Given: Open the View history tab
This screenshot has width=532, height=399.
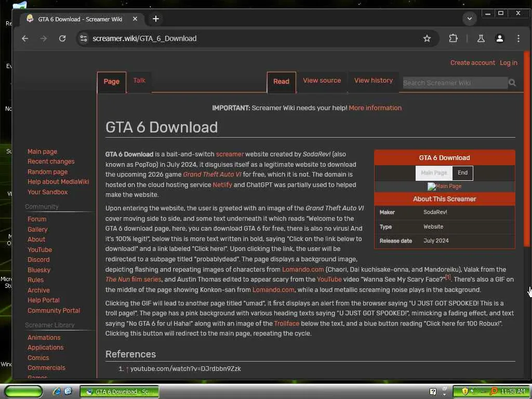Looking at the screenshot, I should click(x=374, y=81).
